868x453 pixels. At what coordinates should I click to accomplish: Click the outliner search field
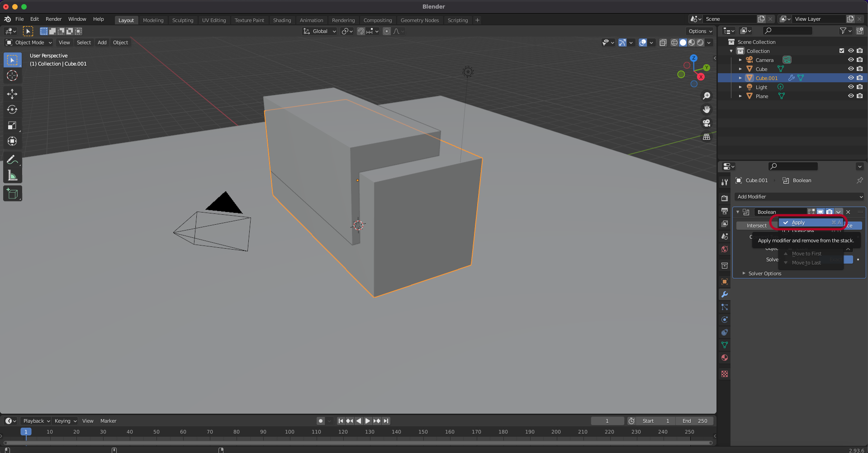[x=787, y=31]
